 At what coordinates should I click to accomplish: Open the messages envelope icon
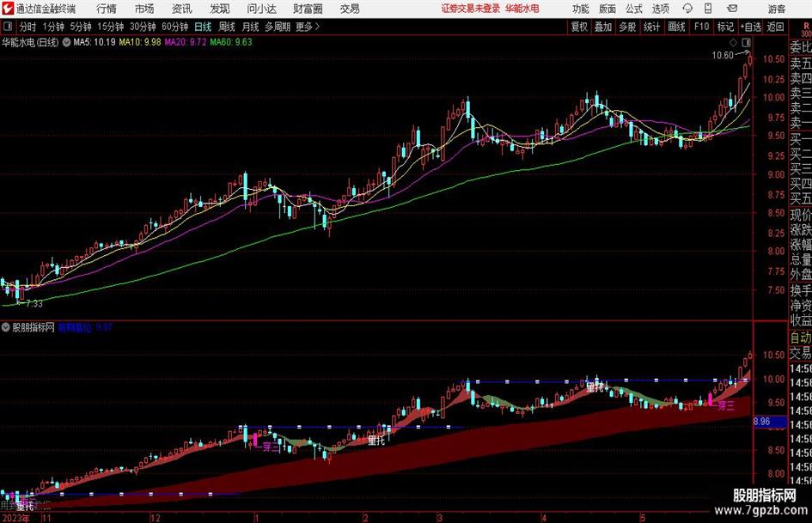(x=732, y=9)
